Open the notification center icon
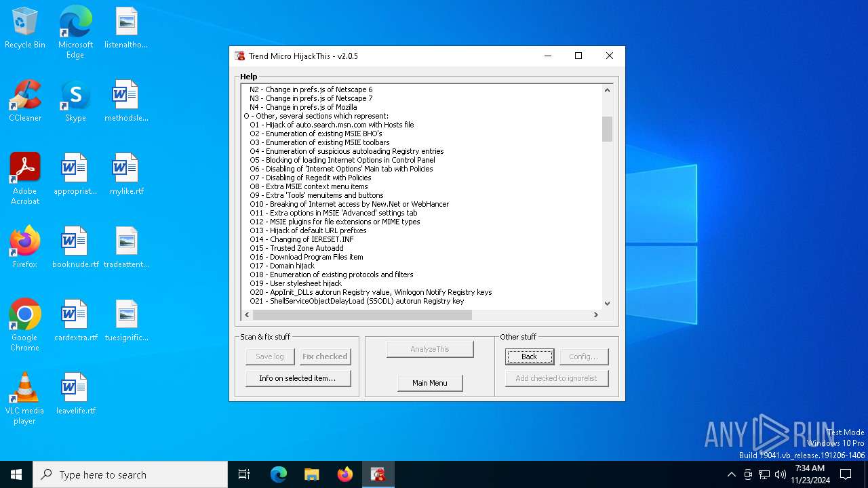Viewport: 868px width, 488px height. coord(846,474)
